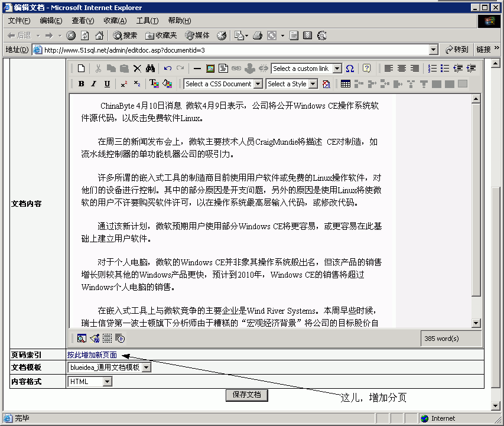Screen dimensions: 504x426
Task: Open the 收藏夹 favorites button
Action: [x=161, y=35]
